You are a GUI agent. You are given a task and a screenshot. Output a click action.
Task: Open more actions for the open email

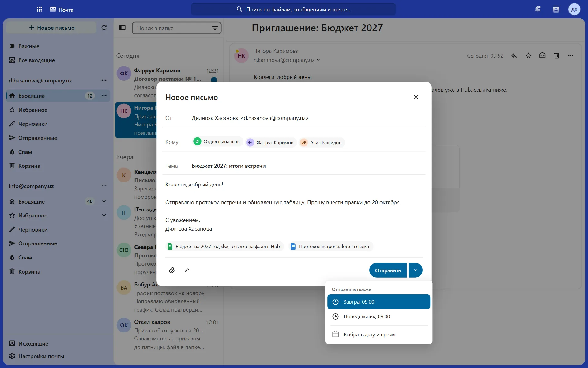point(571,56)
